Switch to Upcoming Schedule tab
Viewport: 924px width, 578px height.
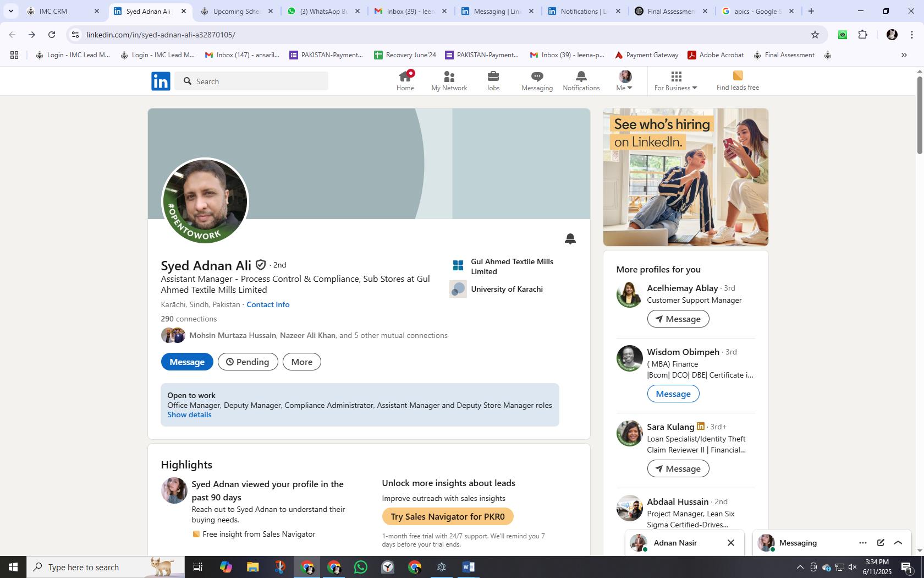pyautogui.click(x=237, y=11)
